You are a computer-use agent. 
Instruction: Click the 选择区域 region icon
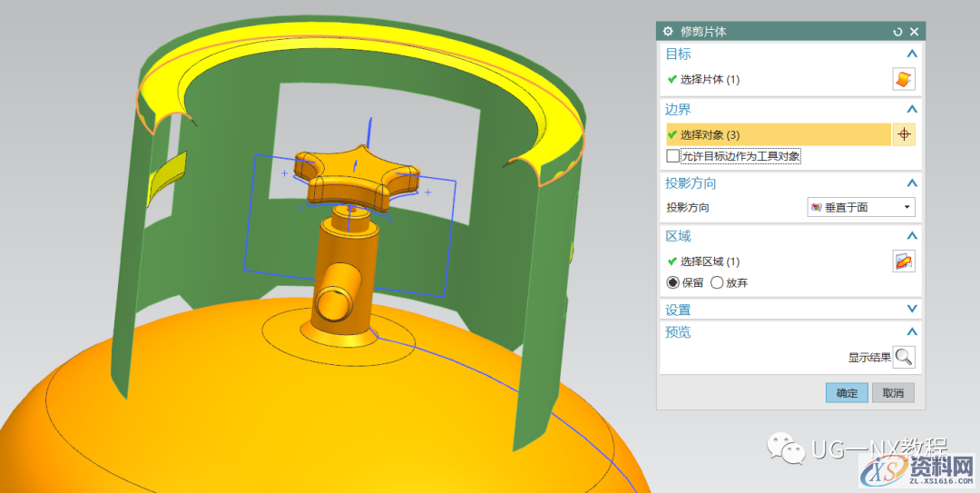[903, 261]
